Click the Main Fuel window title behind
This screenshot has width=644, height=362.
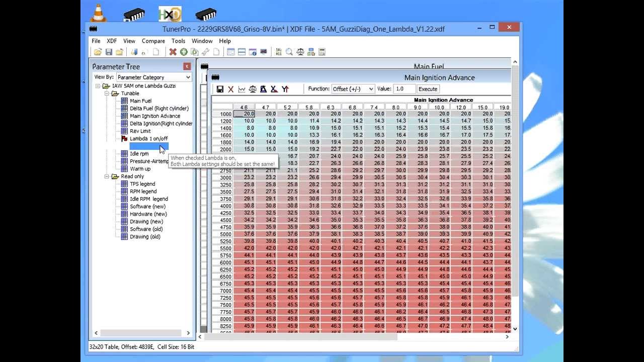[x=429, y=66]
